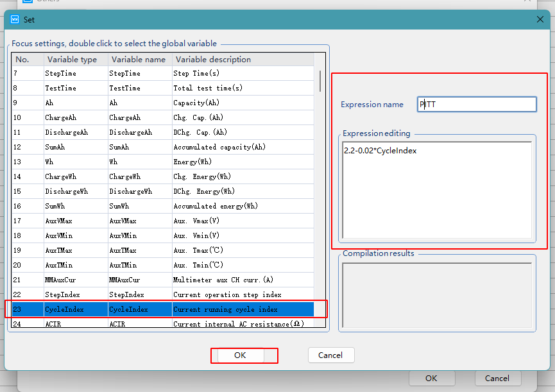Click the Variable name column header
The image size is (555, 392).
click(139, 59)
